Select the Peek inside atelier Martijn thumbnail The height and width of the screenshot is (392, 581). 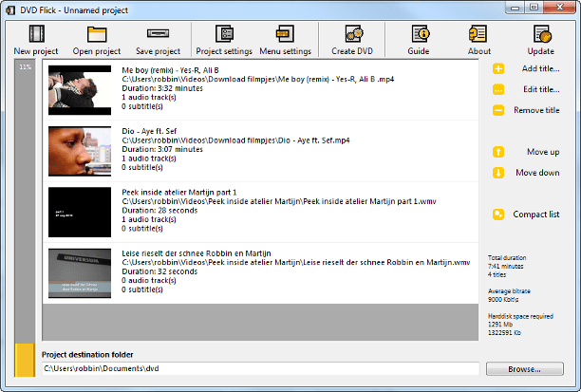[x=80, y=213]
